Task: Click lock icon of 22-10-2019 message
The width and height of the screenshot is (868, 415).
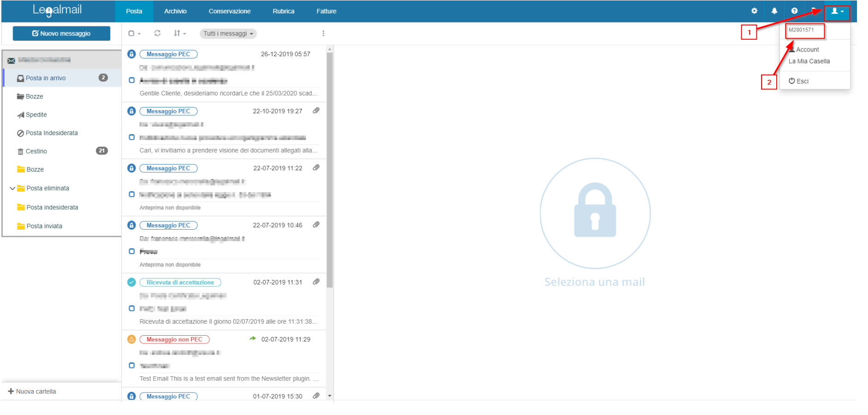Action: tap(131, 111)
